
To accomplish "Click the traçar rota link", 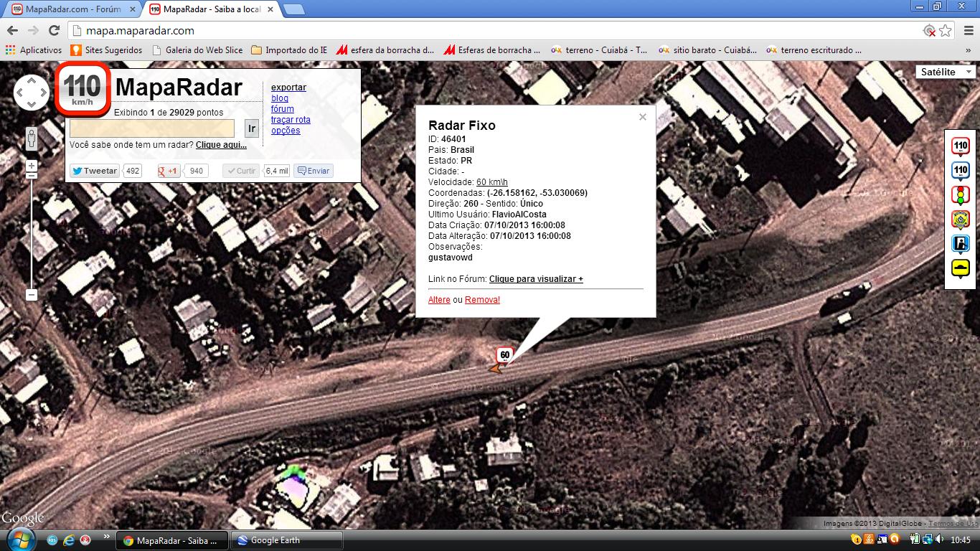I will [291, 120].
